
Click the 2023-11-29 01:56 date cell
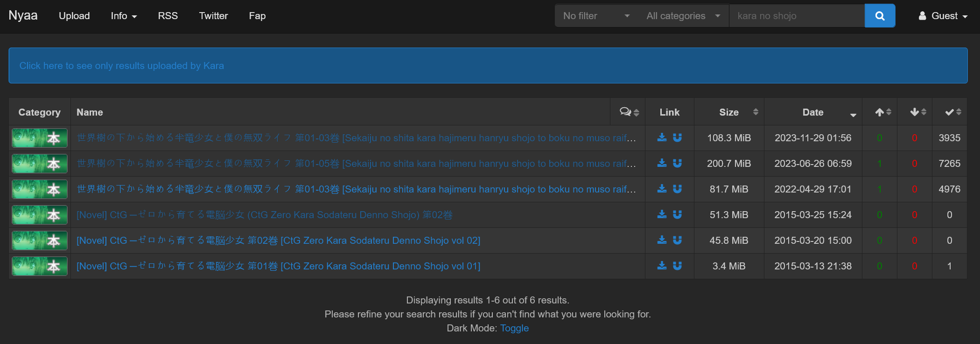(813, 138)
